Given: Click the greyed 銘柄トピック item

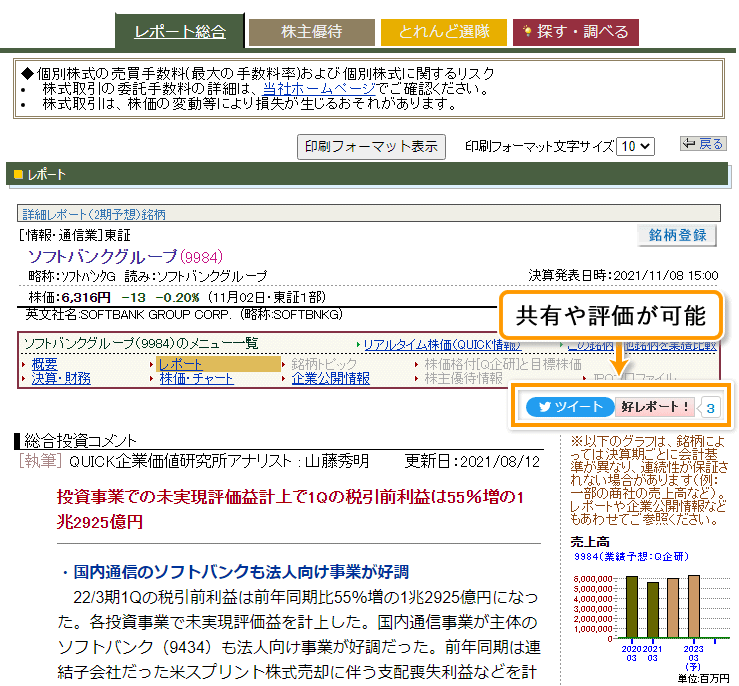Looking at the screenshot, I should [x=324, y=364].
